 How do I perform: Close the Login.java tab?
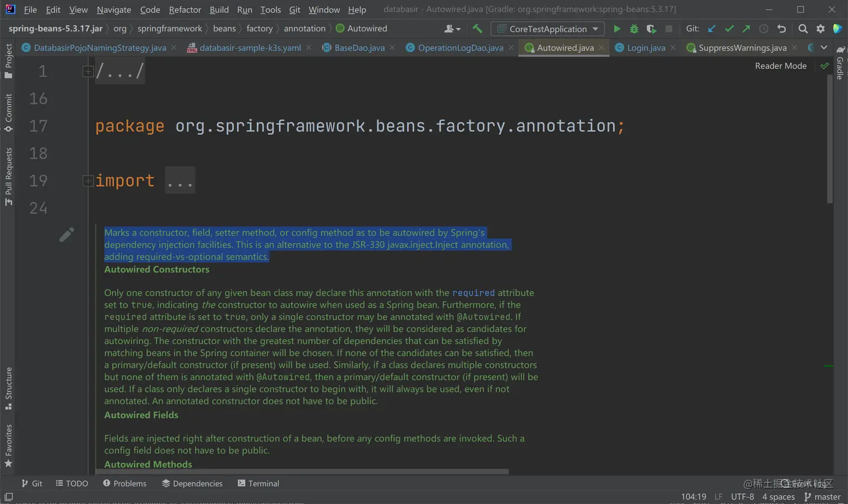(673, 48)
